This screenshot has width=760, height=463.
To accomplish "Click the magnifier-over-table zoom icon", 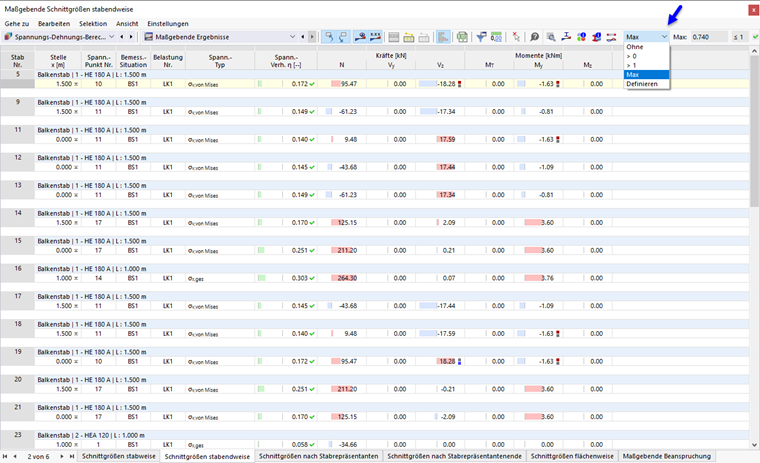I will point(551,37).
